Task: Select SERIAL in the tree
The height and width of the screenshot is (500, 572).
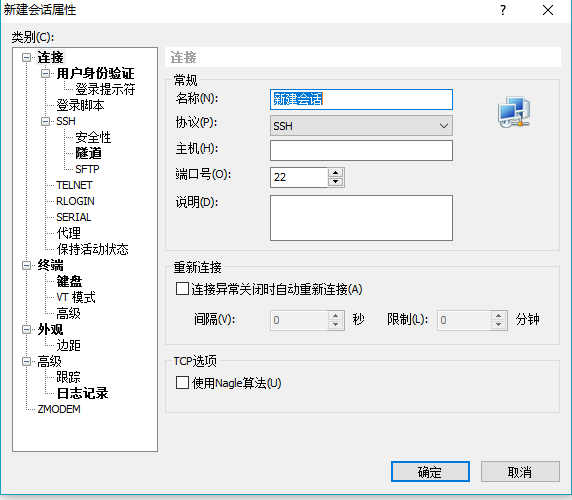Action: coord(74,217)
